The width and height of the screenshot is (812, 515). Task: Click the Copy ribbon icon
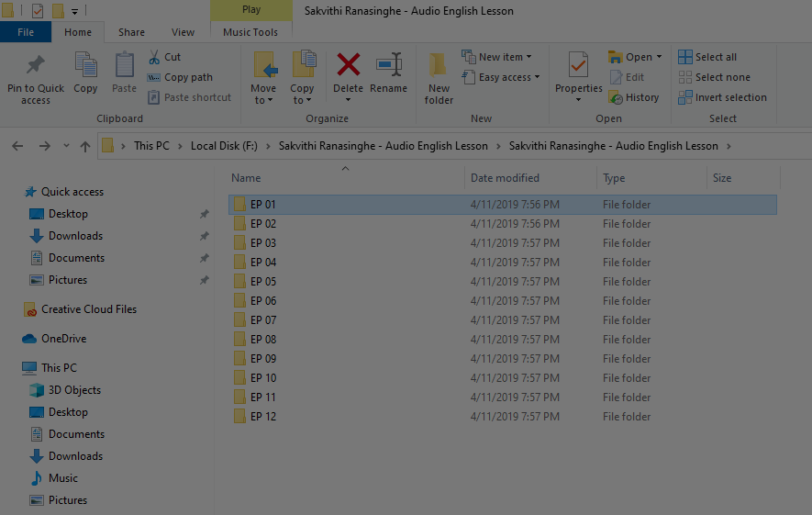click(x=85, y=65)
